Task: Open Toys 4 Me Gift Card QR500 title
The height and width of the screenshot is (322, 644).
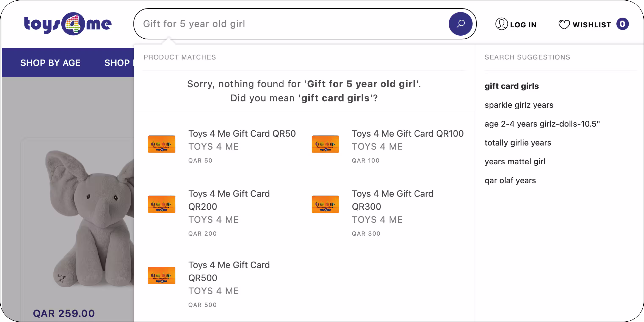Action: point(229,271)
